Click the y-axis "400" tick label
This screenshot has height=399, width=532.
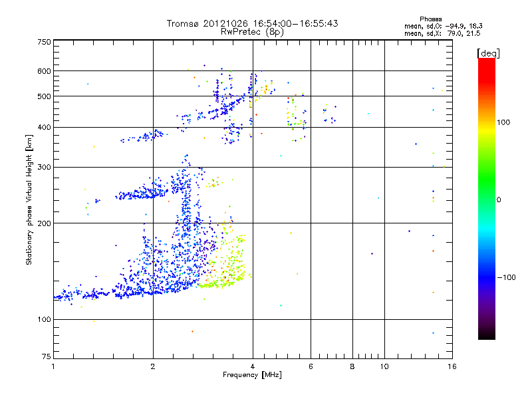[x=44, y=127]
